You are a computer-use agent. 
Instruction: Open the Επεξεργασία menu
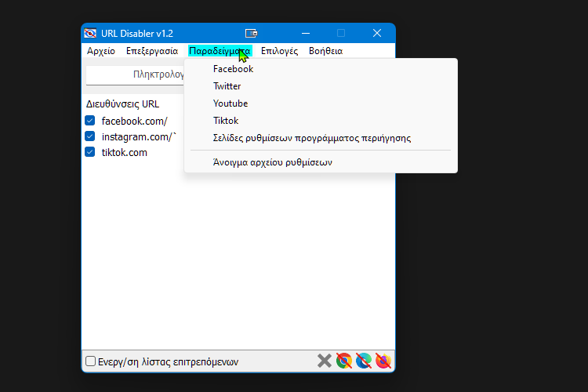pos(152,51)
